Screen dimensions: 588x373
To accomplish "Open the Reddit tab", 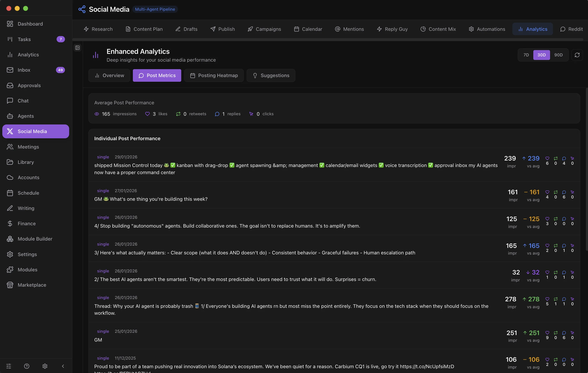I will coord(572,29).
